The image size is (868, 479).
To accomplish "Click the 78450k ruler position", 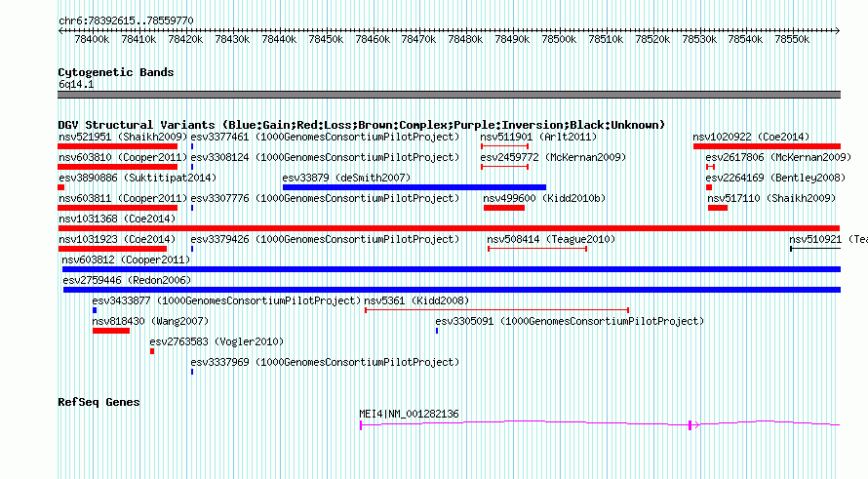I will pos(326,39).
